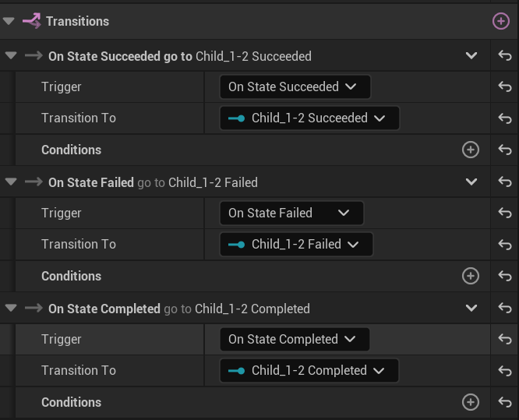This screenshot has height=420, width=519.
Task: Reset Transition To Child_1-2 Succeeded value
Action: [505, 118]
